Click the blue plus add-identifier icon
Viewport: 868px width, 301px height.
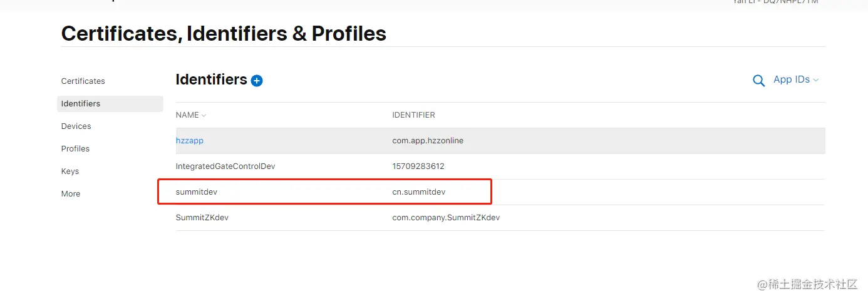(257, 81)
